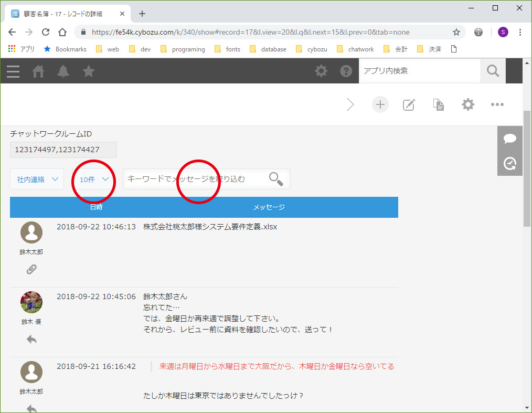This screenshot has width=532, height=413.
Task: Open the Chrome three-dot menu
Action: coord(520,32)
